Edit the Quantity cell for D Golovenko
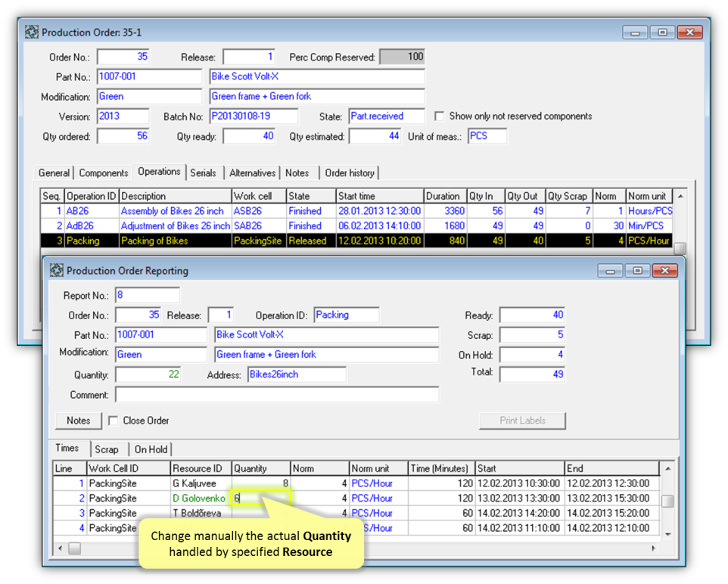The height and width of the screenshot is (584, 728). [261, 498]
